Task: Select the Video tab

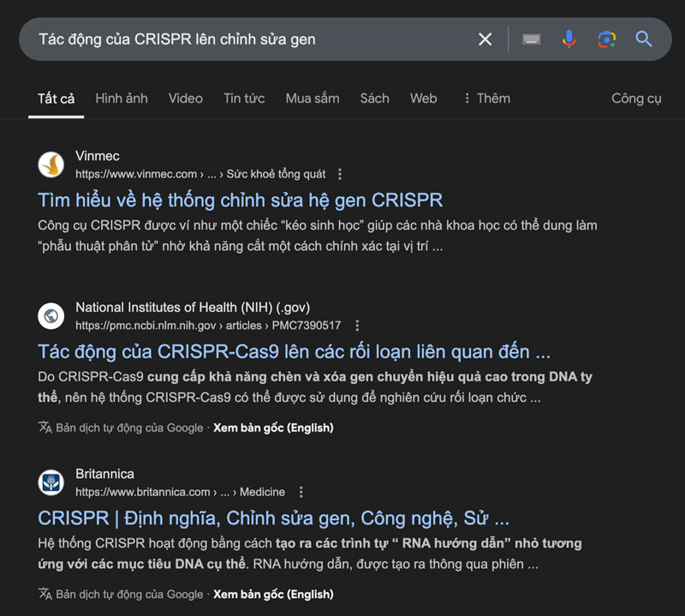Action: [x=186, y=99]
